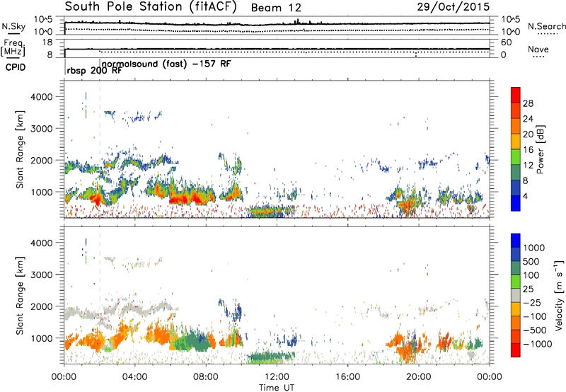Click the '-100' velocity colorbar label
The image size is (566, 392).
coord(535,316)
